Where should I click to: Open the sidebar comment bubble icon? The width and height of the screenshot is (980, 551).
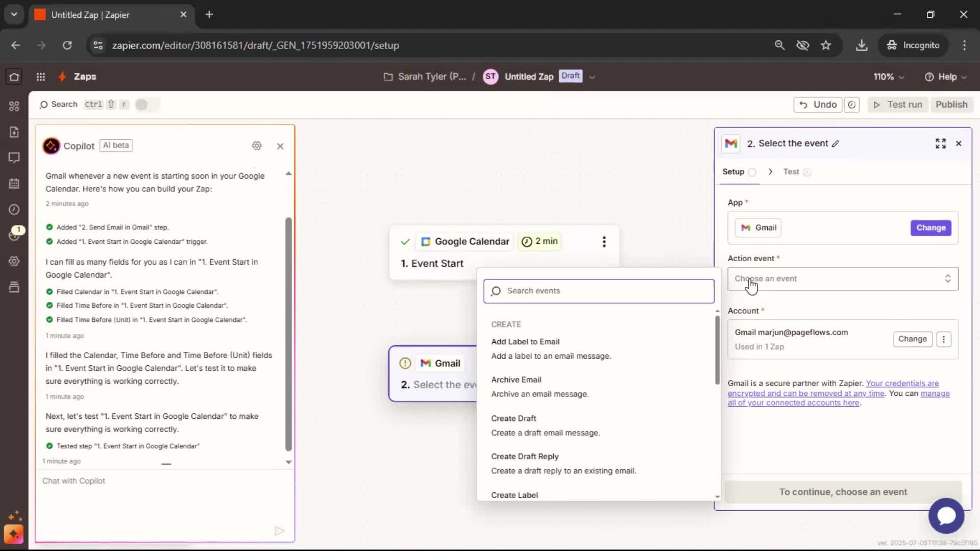click(x=14, y=158)
